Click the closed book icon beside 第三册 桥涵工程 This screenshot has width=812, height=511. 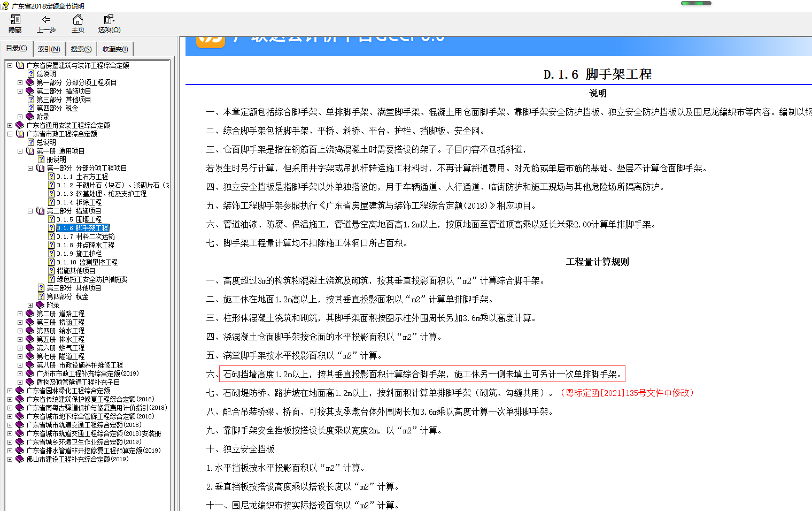pyautogui.click(x=30, y=322)
